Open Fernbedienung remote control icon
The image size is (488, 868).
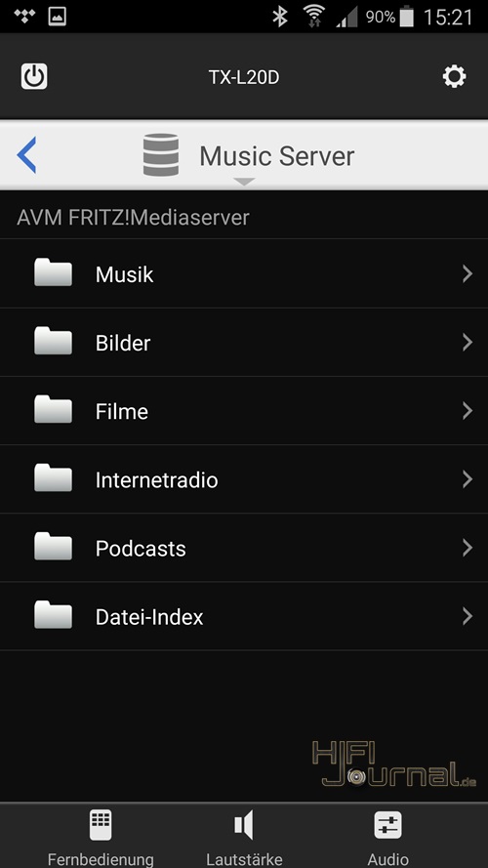click(101, 825)
